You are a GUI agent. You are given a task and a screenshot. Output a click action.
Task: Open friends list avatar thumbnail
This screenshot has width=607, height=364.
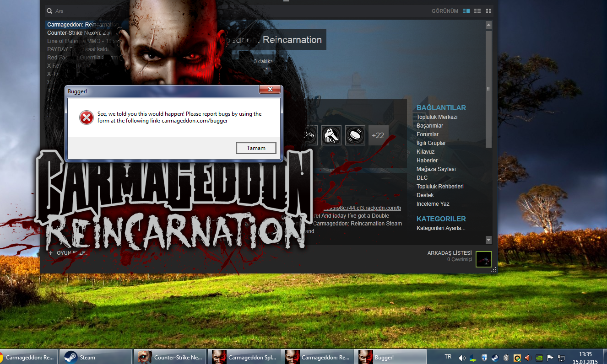pyautogui.click(x=483, y=259)
